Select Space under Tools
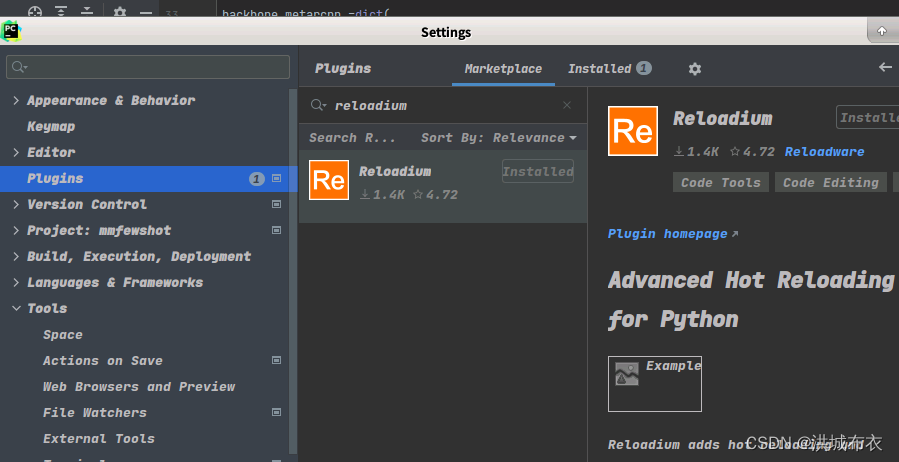899x462 pixels. coord(62,334)
